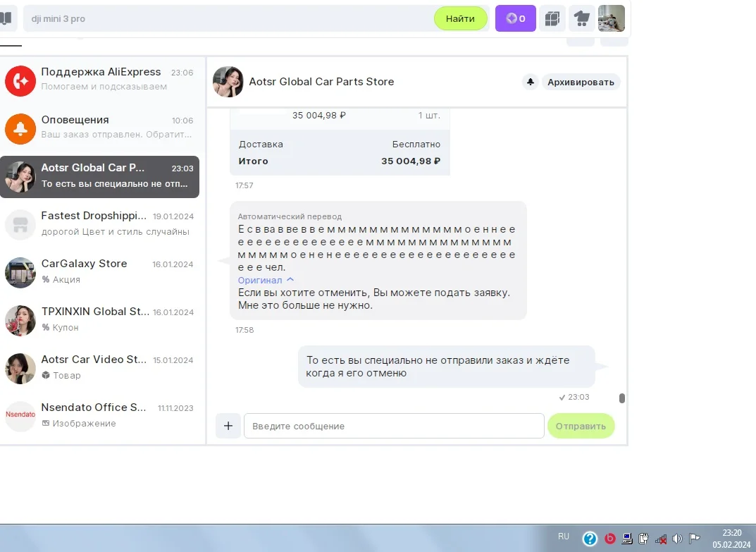
Task: Focus the search field with dji mini 3 pro
Action: pos(228,18)
